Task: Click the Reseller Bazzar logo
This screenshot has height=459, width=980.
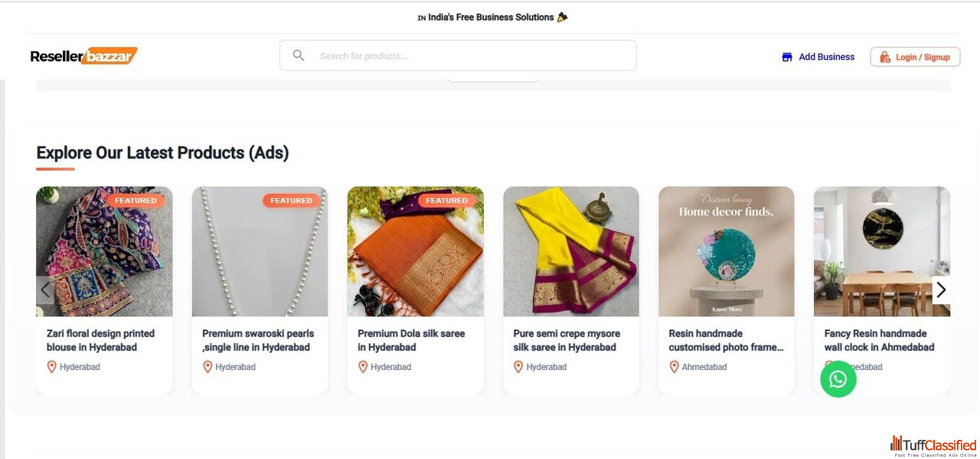Action: (x=83, y=56)
